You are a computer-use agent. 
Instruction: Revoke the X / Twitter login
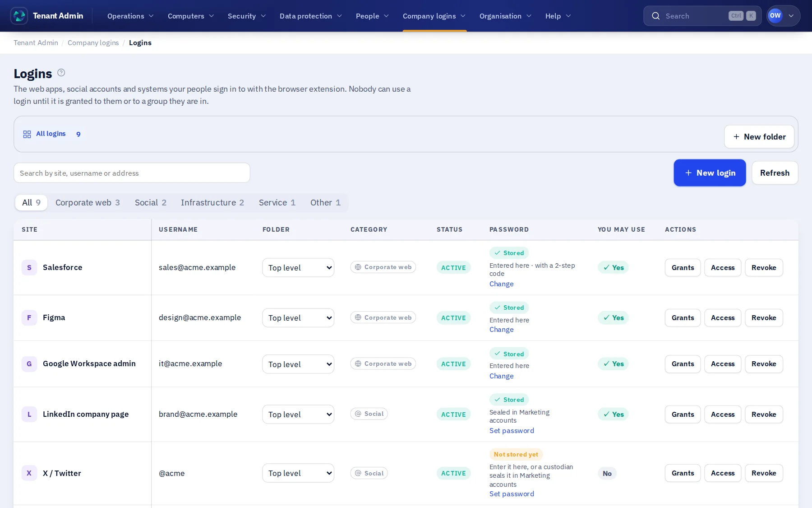[x=764, y=473]
